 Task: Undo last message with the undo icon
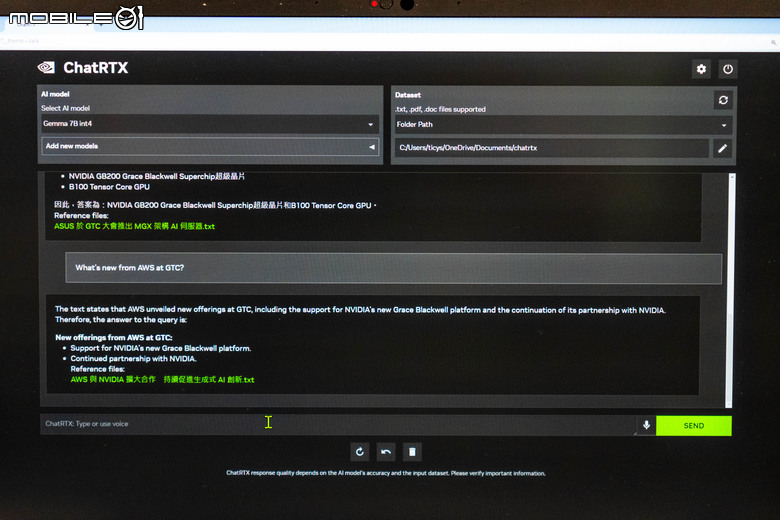click(x=386, y=452)
